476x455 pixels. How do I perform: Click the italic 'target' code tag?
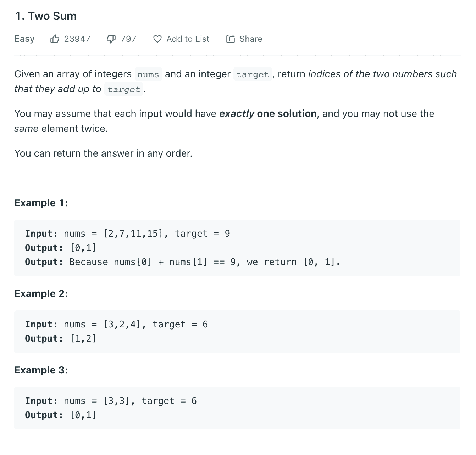click(x=124, y=89)
